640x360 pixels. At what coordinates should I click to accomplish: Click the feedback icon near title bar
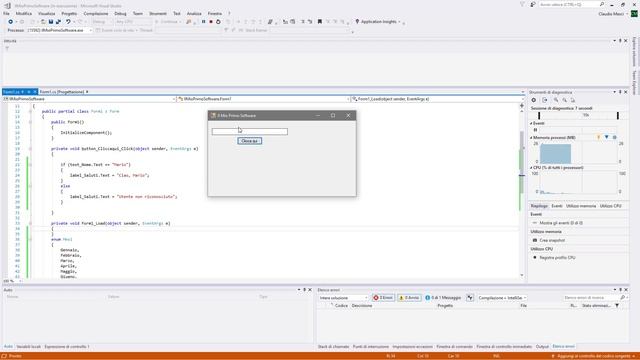[x=533, y=4]
